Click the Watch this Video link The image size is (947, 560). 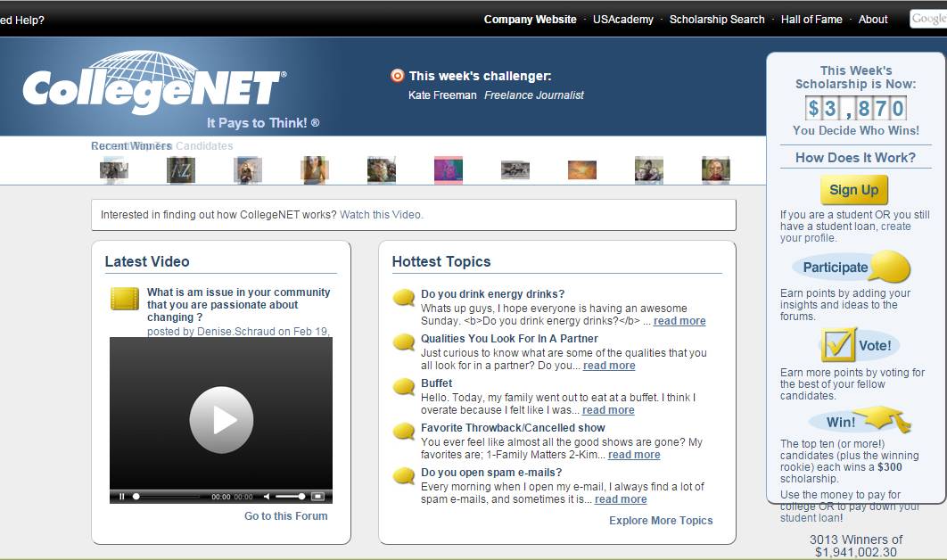point(381,215)
